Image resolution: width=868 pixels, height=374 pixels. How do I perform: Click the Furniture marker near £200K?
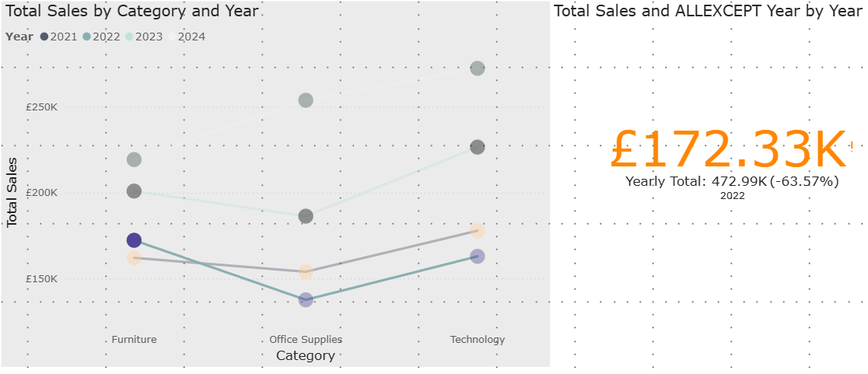[134, 191]
